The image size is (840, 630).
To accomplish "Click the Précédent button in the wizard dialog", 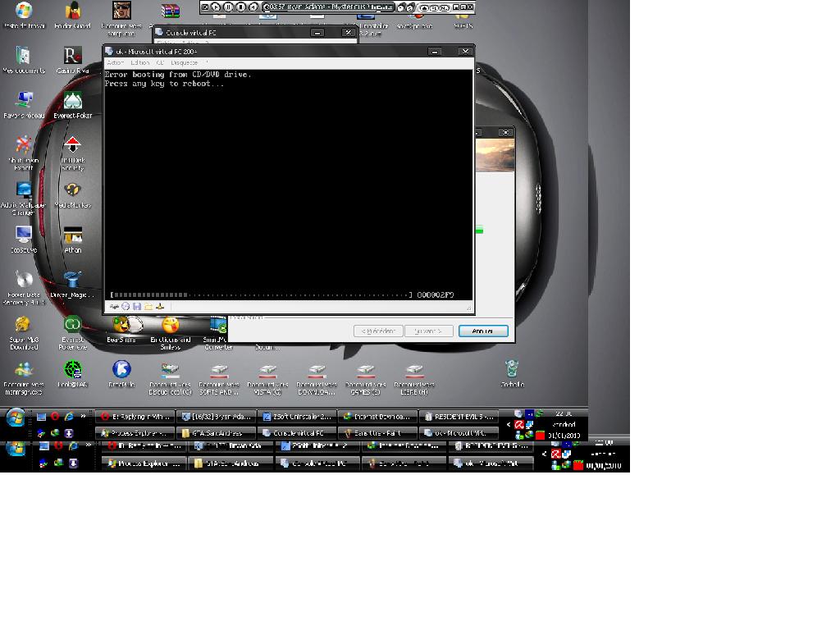I will tap(378, 331).
